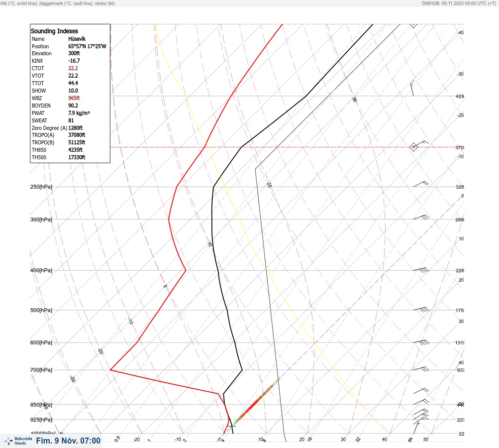The height and width of the screenshot is (448, 499).
Task: Click the TROPO(A) value '37080ft'
Action: click(77, 135)
